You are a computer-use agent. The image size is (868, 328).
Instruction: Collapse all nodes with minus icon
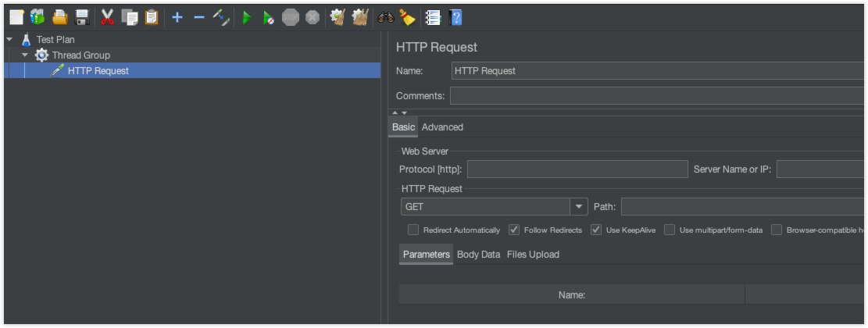pyautogui.click(x=198, y=18)
